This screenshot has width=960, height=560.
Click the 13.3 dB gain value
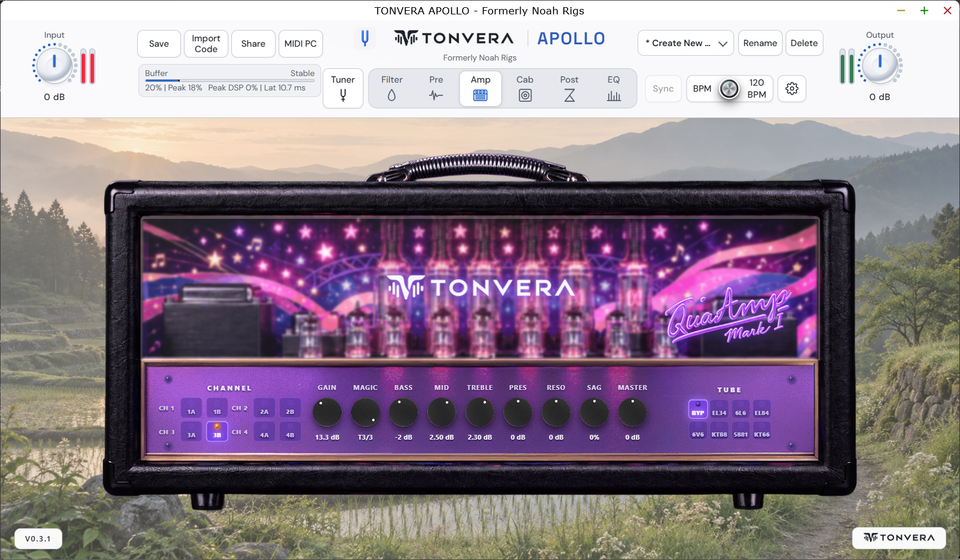(327, 437)
